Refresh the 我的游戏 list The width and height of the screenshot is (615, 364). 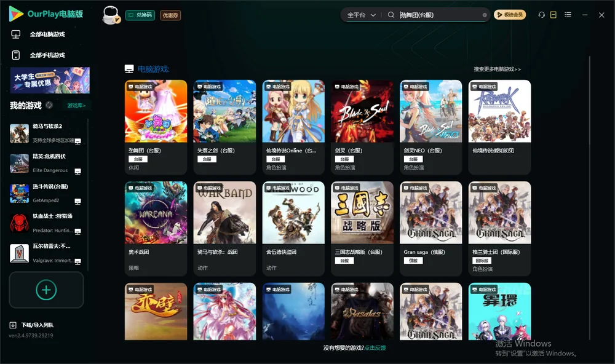tap(49, 105)
